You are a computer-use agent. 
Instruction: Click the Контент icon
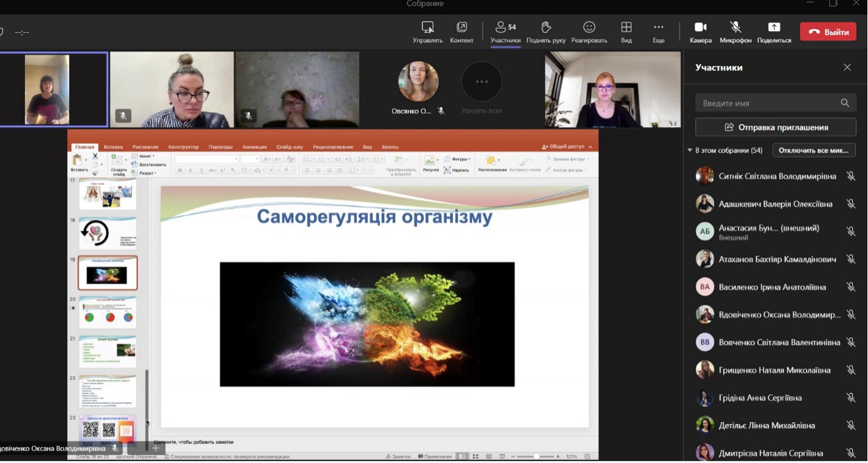tap(461, 28)
